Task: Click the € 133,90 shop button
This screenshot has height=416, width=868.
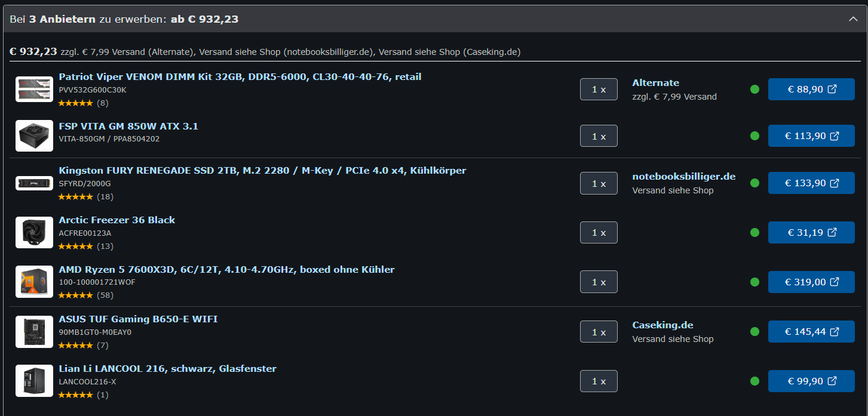Action: click(x=811, y=183)
